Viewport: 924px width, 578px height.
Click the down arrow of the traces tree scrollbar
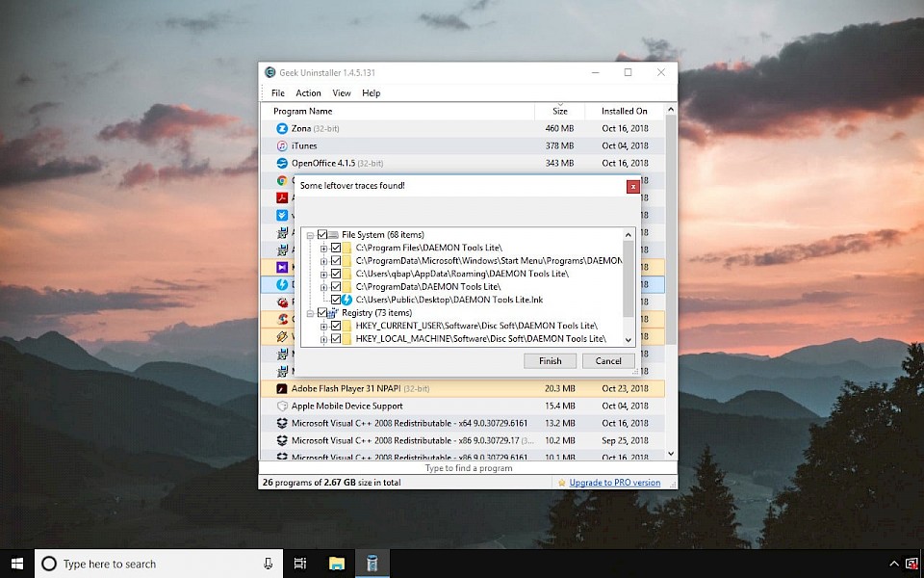(x=629, y=340)
